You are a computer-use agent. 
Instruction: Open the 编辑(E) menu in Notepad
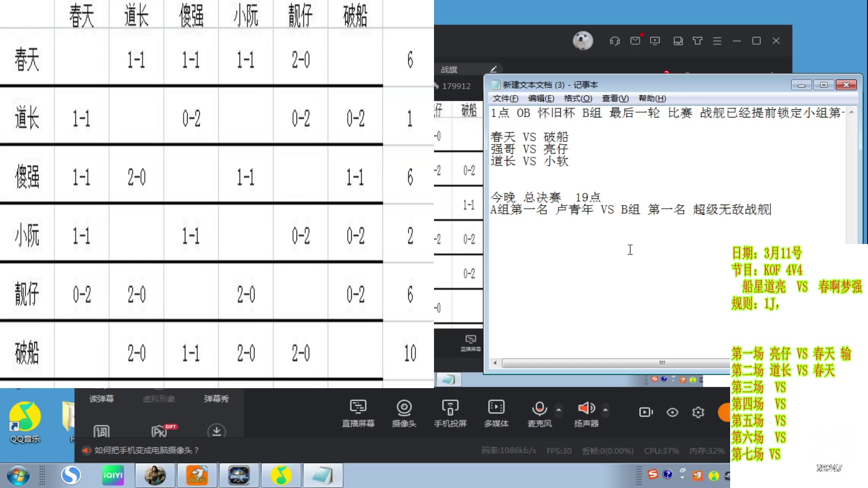coord(541,99)
